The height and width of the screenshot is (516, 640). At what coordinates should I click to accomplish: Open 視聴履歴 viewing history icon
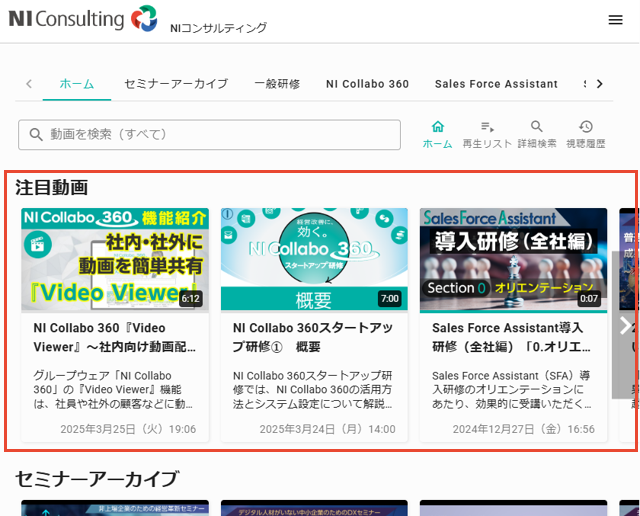pos(586,127)
